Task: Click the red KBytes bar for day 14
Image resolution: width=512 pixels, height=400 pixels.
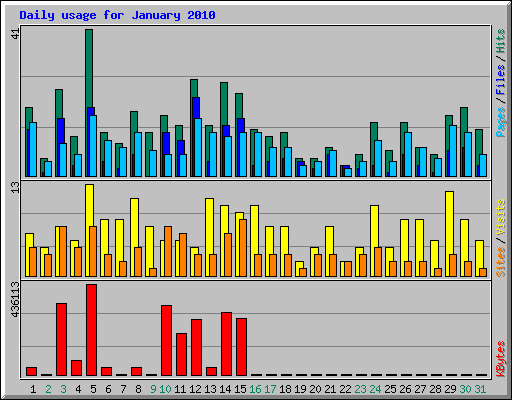Action: (227, 344)
